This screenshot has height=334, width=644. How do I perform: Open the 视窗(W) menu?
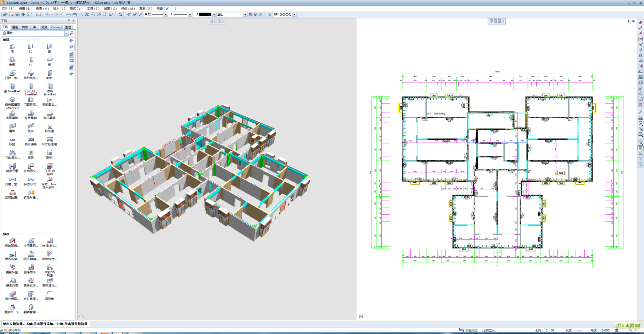(x=164, y=9)
